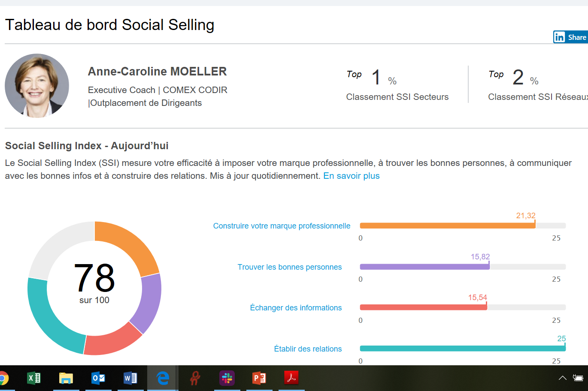This screenshot has width=588, height=391.
Task: Click Classement SSI Réseaux label
Action: coord(538,97)
